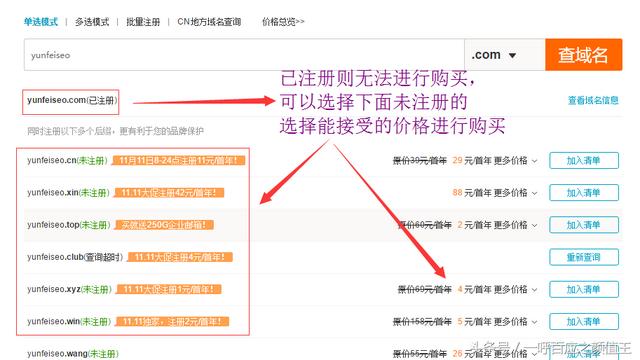Open the 查看域名信息 link

click(593, 100)
